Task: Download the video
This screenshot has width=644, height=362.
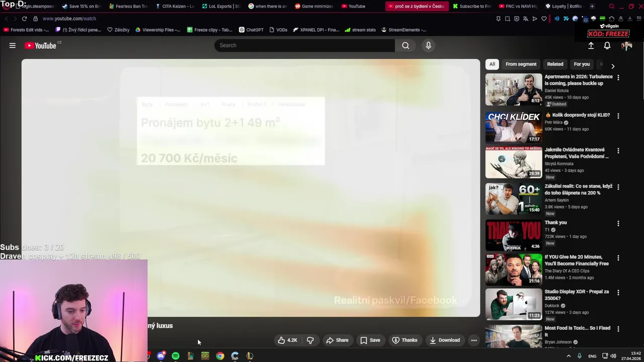Action: tap(445, 340)
